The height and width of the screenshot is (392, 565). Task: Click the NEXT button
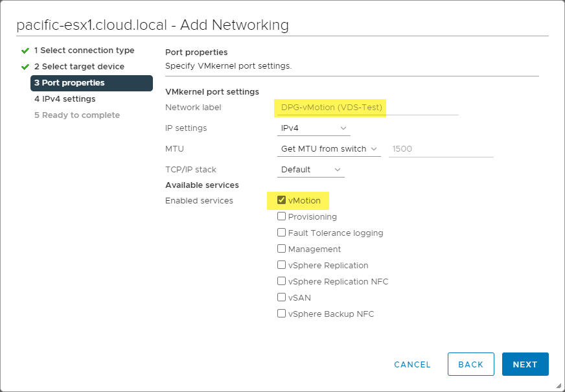pyautogui.click(x=525, y=364)
